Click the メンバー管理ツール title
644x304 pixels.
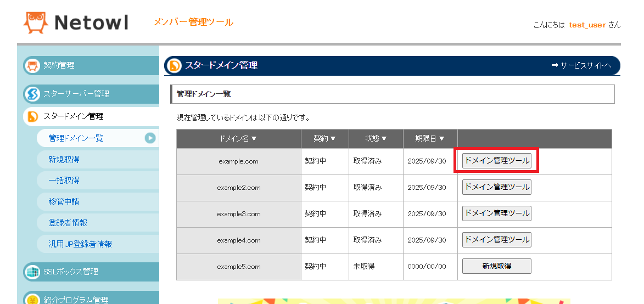pos(193,22)
